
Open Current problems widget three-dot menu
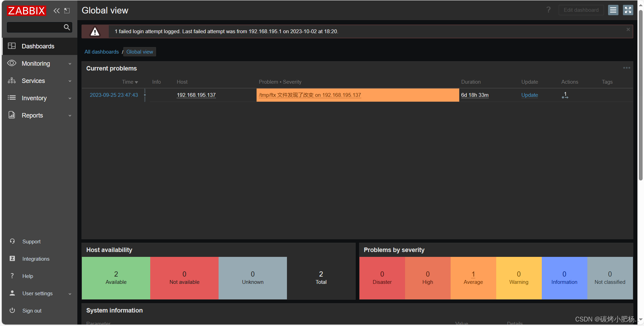[626, 68]
